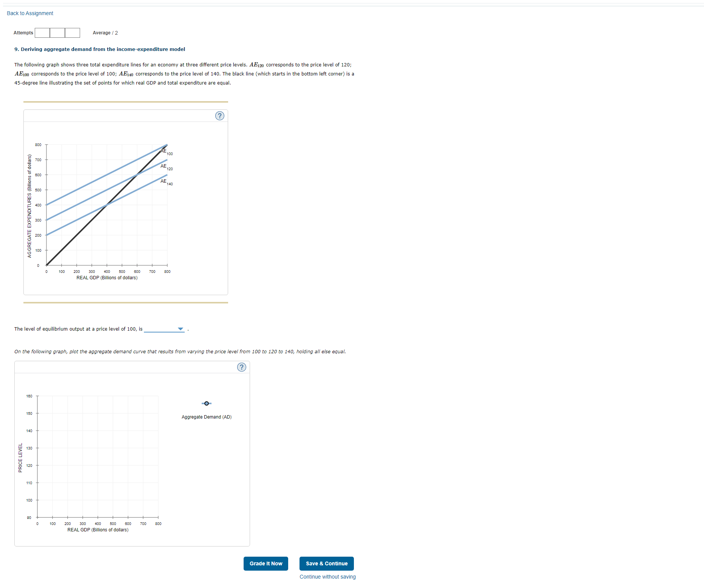Click Save & Continue
The height and width of the screenshot is (588, 704).
[x=326, y=563]
